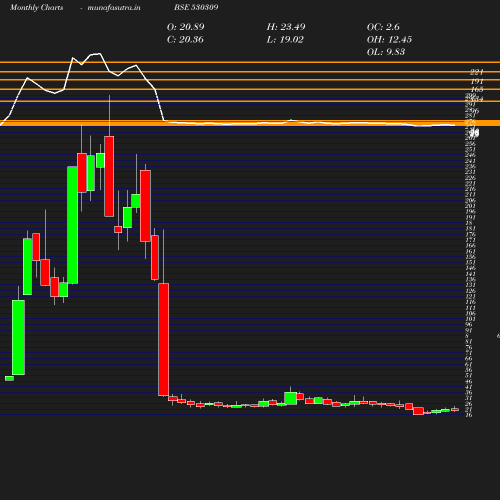Image resolution: width=500 pixels, height=500 pixels.
Task: Click the "OL: 9.83" reading
Action: click(386, 52)
